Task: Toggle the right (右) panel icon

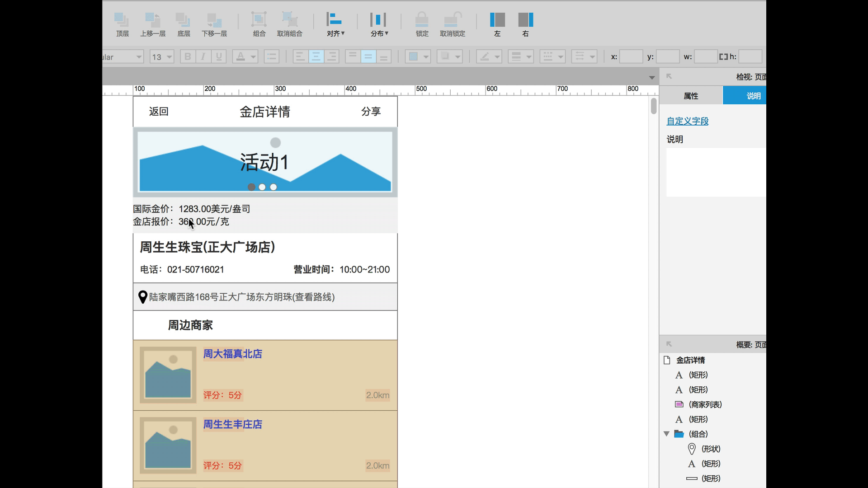Action: pos(525,20)
